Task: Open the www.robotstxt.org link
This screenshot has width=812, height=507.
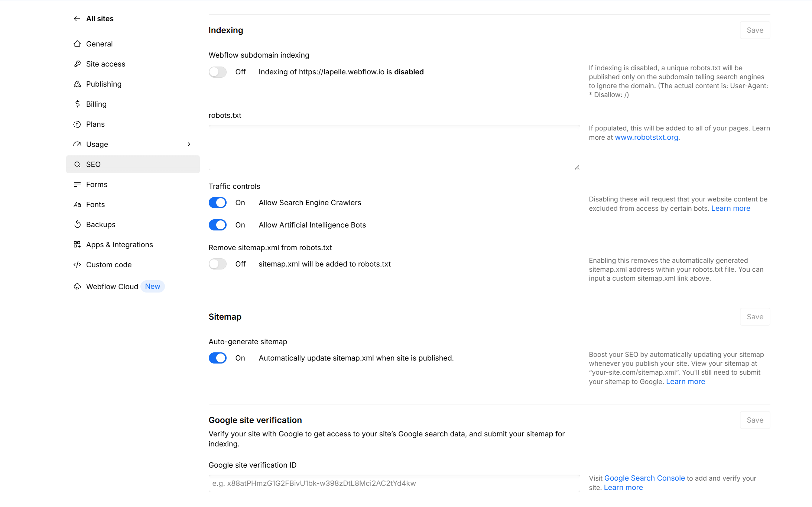Action: pos(647,137)
